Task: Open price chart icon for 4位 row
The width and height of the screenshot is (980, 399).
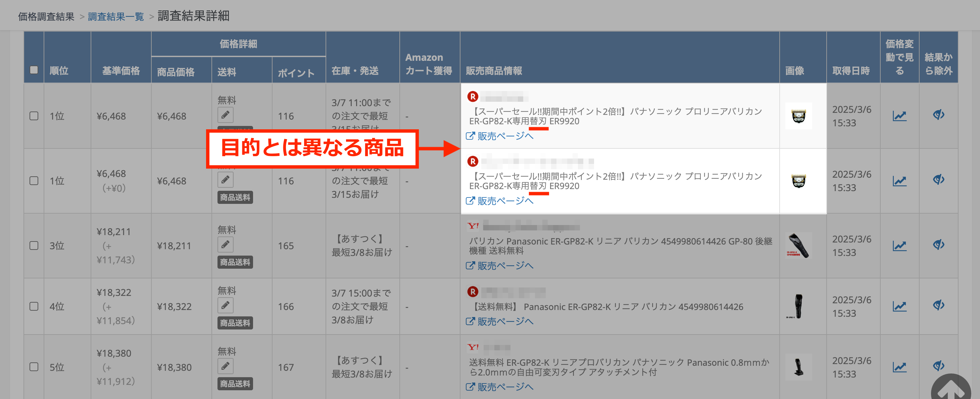Action: coord(899,306)
